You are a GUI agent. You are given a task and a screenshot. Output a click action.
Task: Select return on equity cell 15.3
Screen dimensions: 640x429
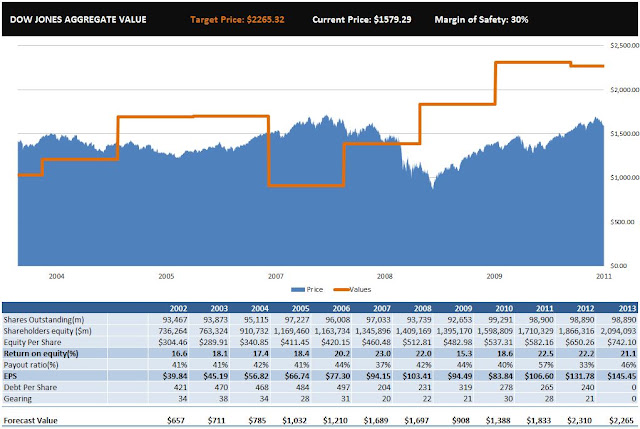tap(464, 353)
